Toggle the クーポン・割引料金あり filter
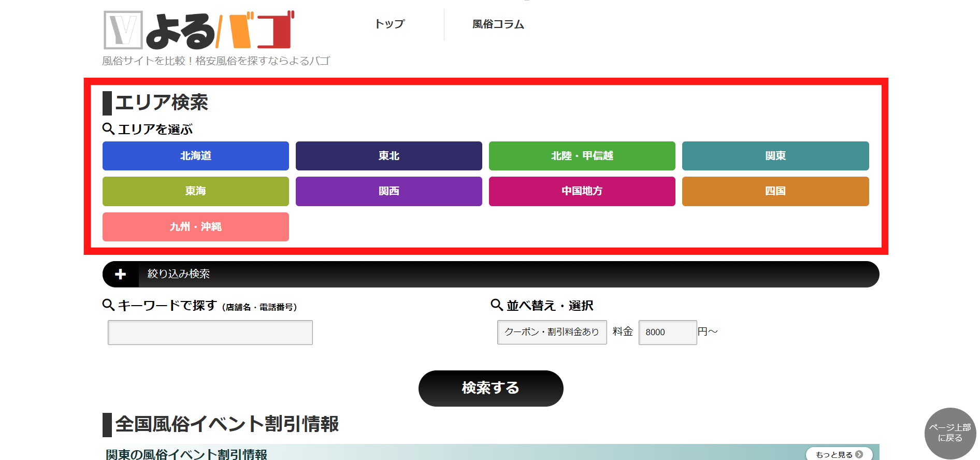This screenshot has height=460, width=980. pyautogui.click(x=552, y=332)
